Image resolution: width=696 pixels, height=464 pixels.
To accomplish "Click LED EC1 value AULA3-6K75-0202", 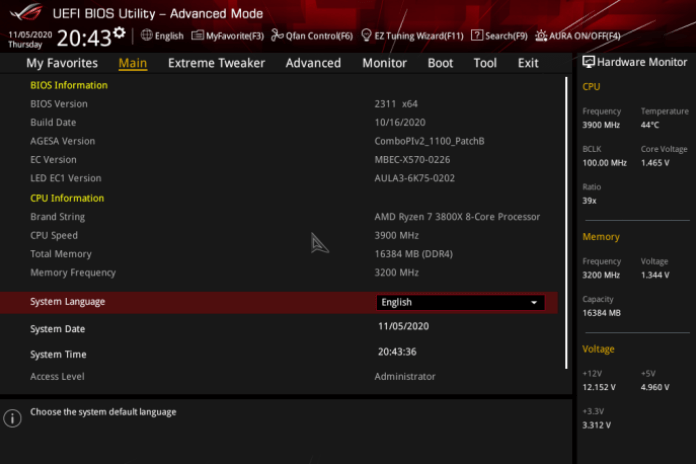I will point(415,178).
